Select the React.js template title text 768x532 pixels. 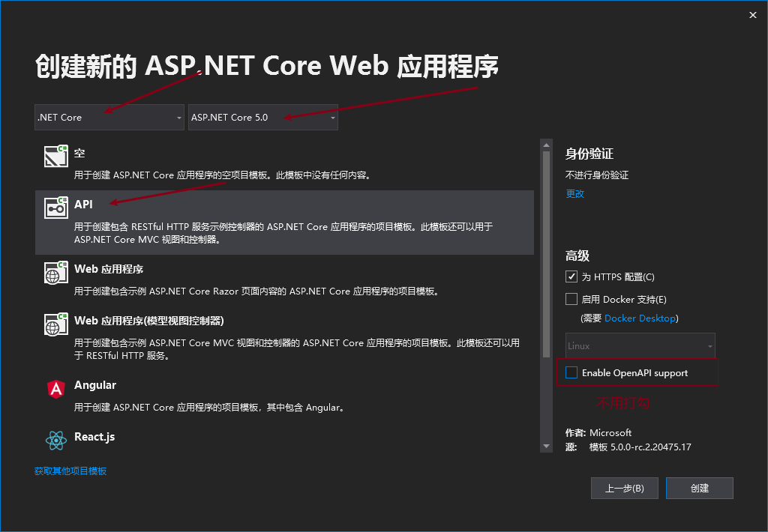point(94,437)
